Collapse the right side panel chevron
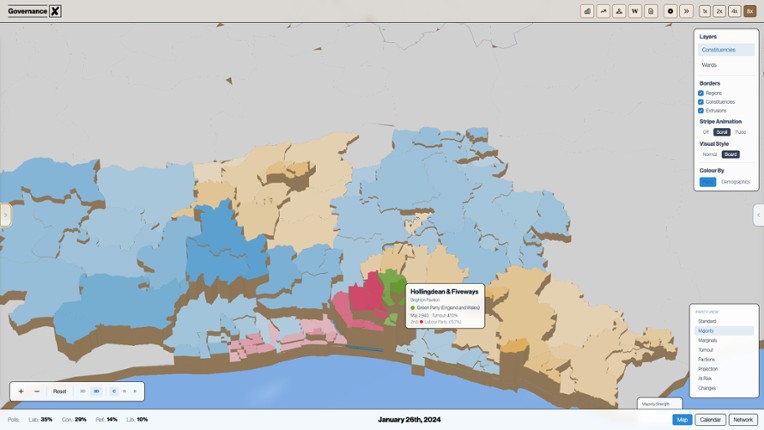Image resolution: width=764 pixels, height=430 pixels. click(758, 215)
